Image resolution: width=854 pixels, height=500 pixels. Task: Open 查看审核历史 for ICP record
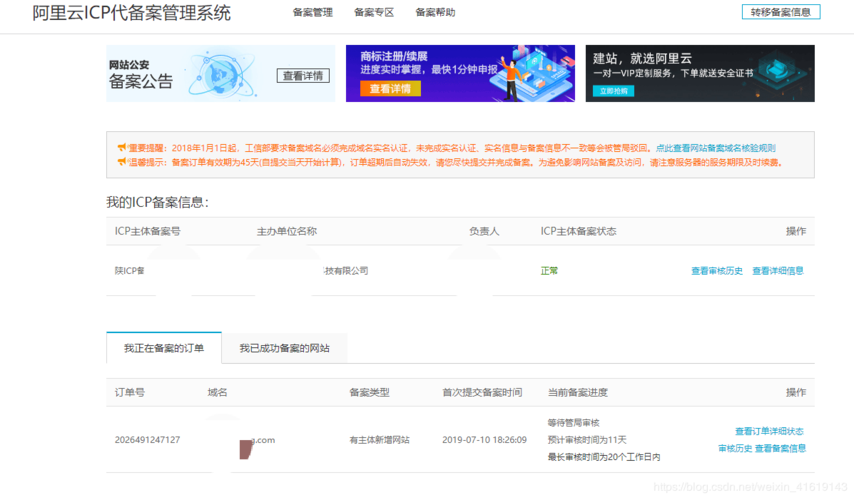point(717,271)
